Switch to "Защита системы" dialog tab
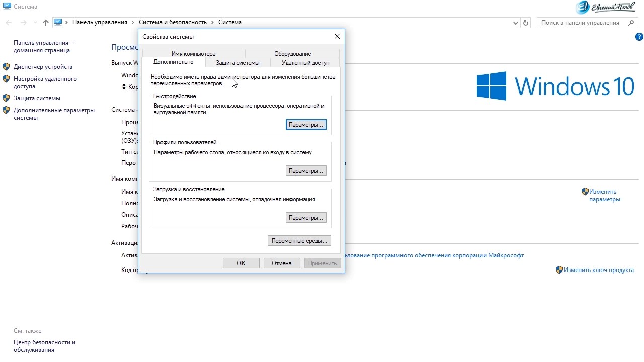The image size is (644, 362). point(237,63)
